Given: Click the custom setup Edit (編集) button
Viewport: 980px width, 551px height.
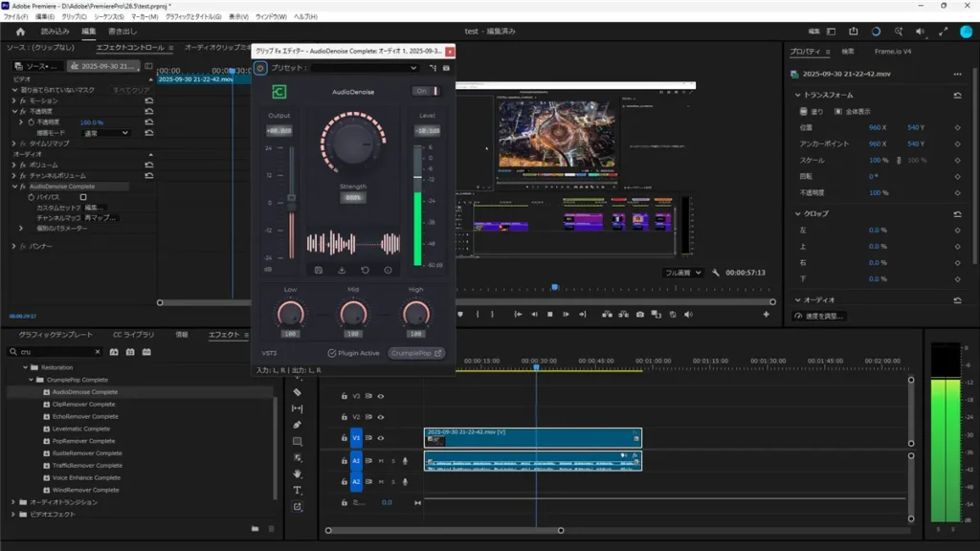Looking at the screenshot, I should tap(94, 208).
